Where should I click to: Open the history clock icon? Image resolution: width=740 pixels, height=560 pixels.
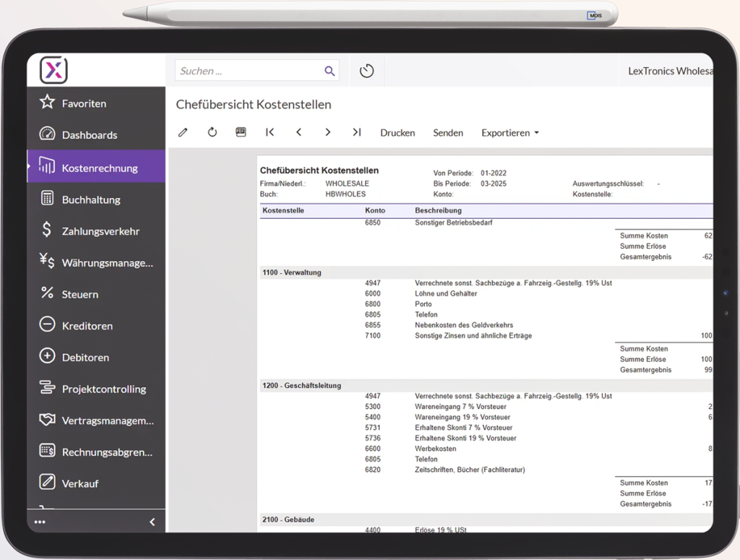pos(366,71)
